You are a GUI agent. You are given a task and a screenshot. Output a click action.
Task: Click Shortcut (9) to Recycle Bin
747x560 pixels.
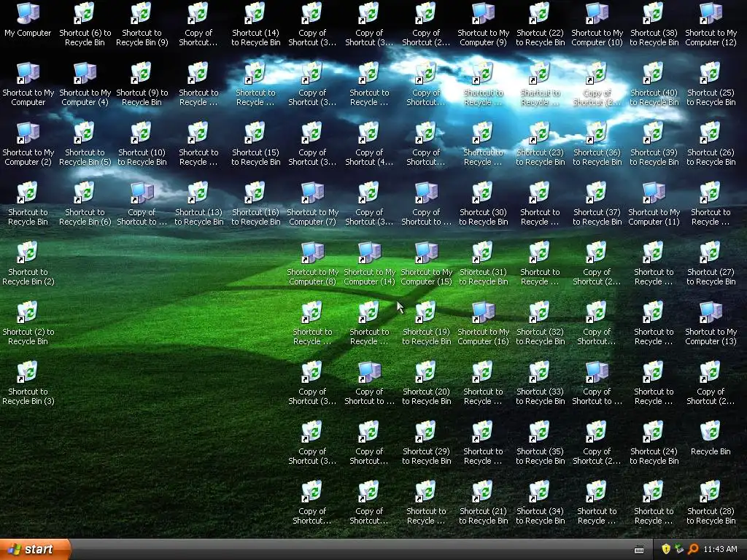click(142, 85)
